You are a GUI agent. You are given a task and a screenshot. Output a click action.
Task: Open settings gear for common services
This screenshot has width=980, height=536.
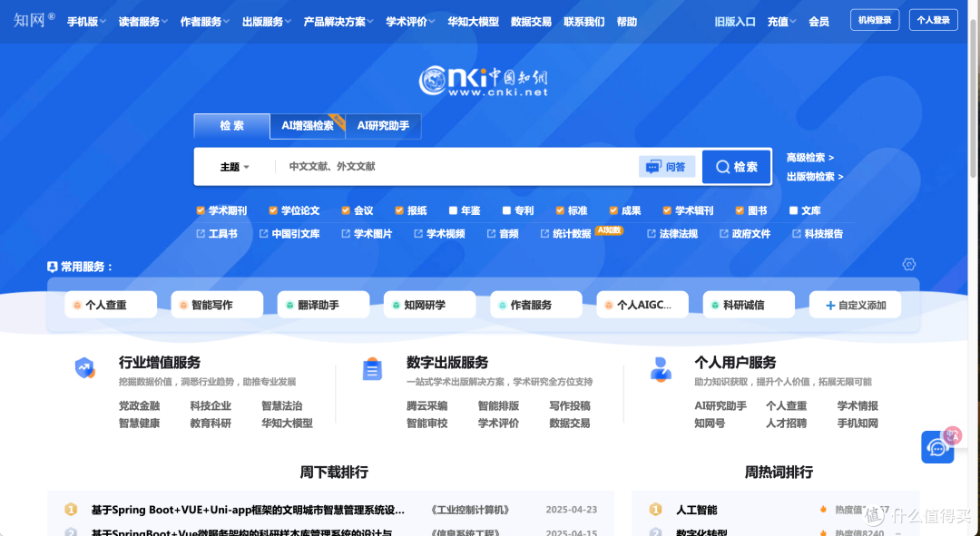(x=908, y=264)
